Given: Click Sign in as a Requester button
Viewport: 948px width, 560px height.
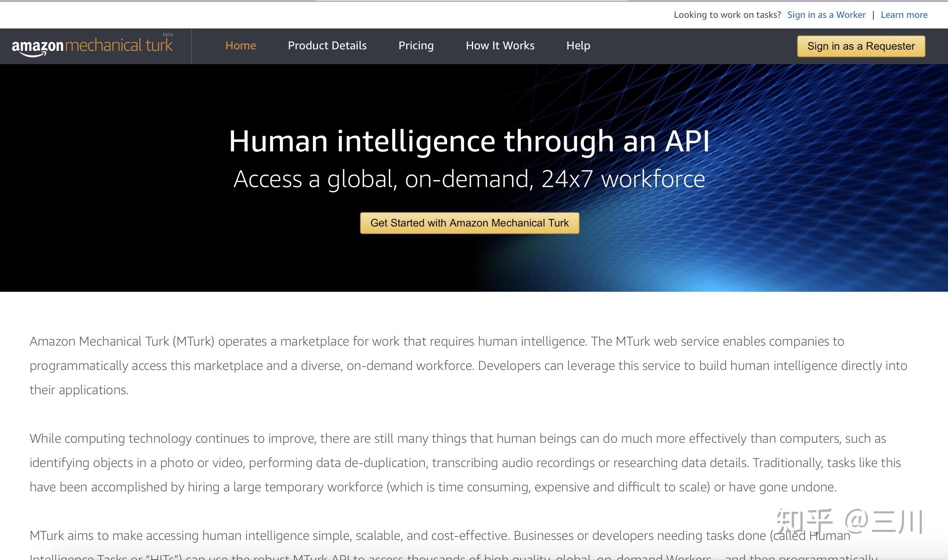Looking at the screenshot, I should (861, 46).
